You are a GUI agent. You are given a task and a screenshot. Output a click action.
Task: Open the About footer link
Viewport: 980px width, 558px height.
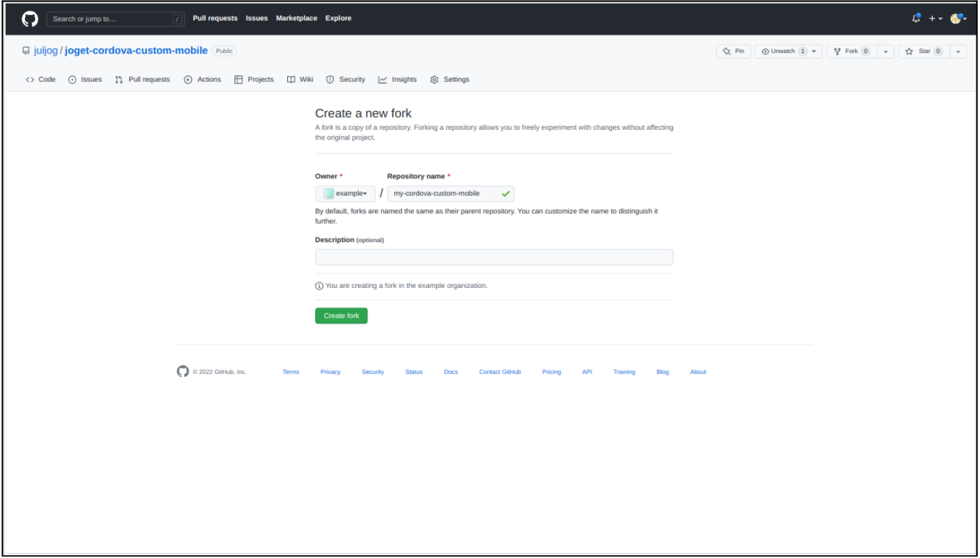tap(698, 372)
